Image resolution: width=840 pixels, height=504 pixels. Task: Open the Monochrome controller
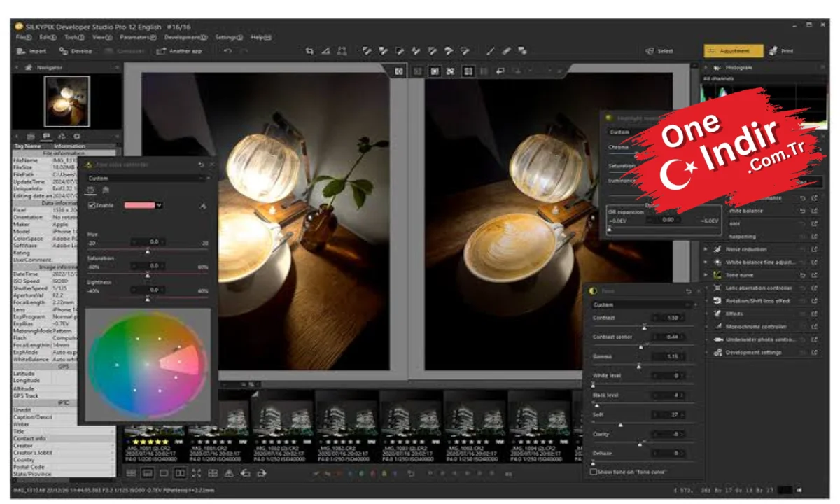pos(755,327)
